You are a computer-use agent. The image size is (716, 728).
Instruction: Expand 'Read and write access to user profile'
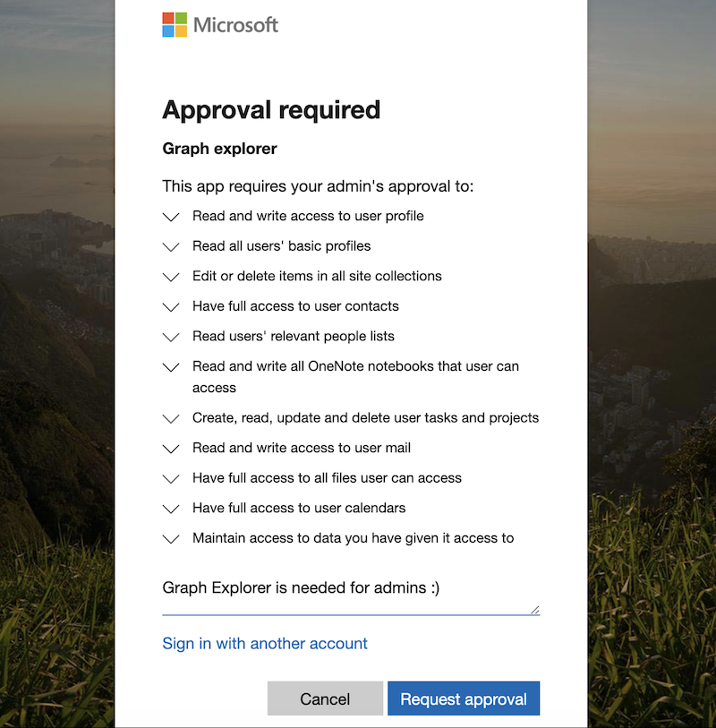(171, 217)
